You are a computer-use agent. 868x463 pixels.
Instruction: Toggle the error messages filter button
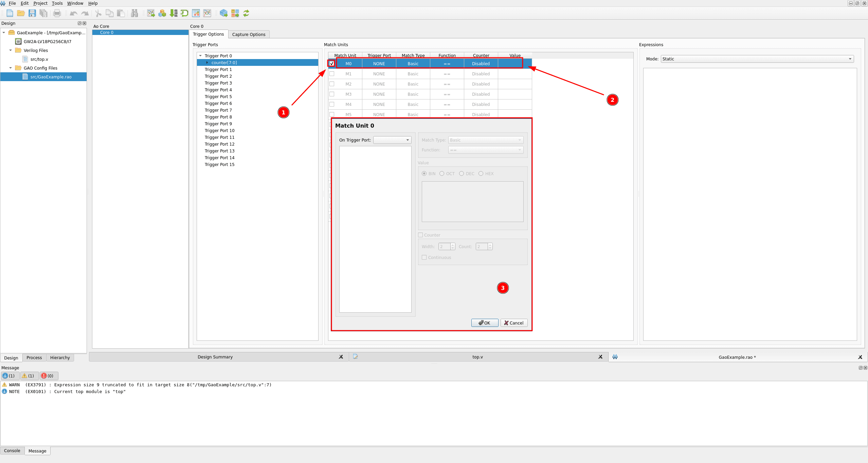click(49, 376)
